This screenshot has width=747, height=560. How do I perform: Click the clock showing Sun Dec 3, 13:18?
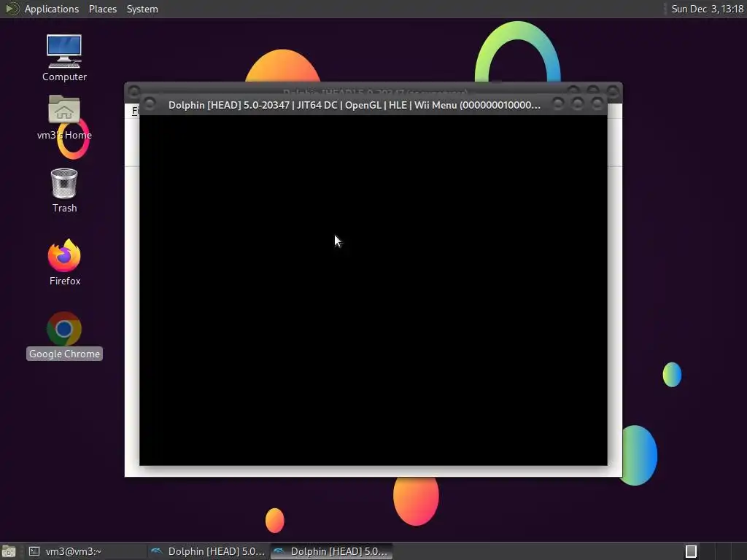(x=707, y=9)
